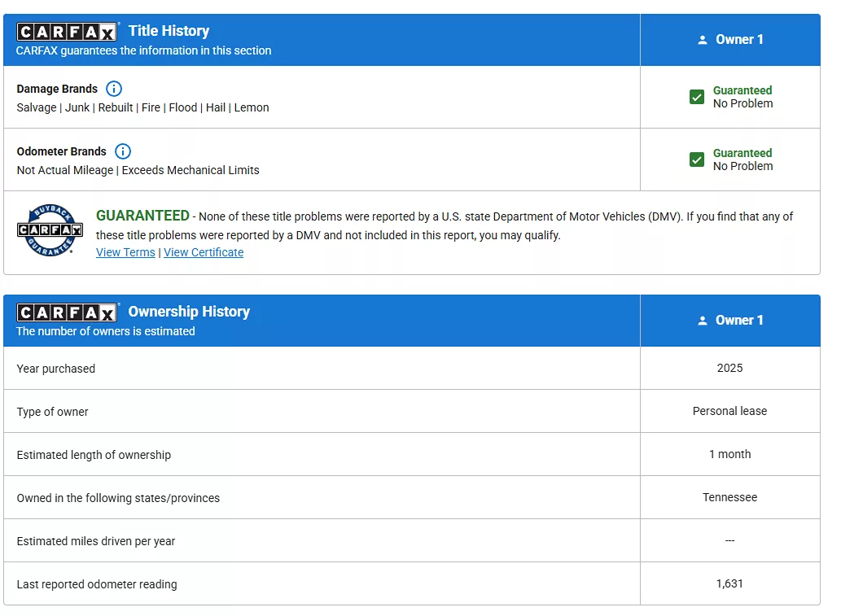Click the Ownership History heading
This screenshot has width=841, height=616.
click(x=189, y=312)
